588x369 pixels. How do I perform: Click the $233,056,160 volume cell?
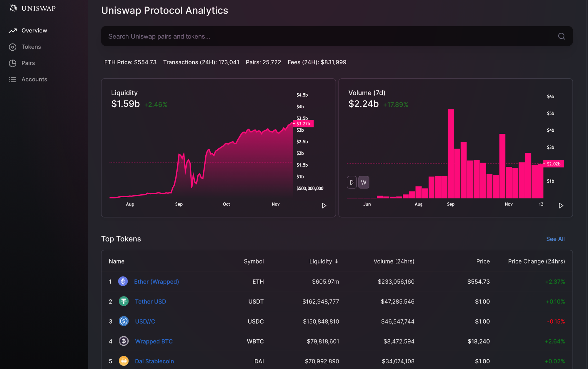click(x=396, y=282)
